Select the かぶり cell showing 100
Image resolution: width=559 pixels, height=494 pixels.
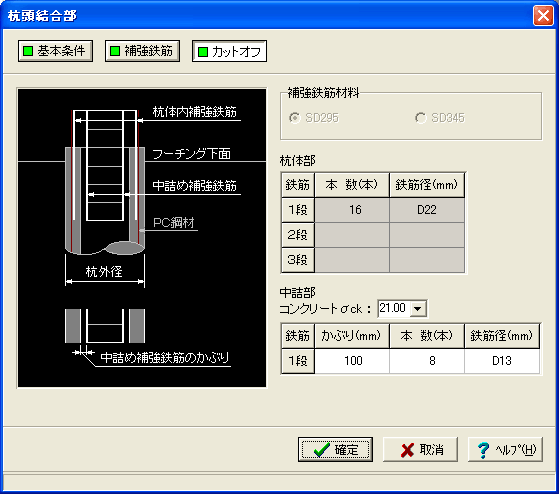point(352,361)
